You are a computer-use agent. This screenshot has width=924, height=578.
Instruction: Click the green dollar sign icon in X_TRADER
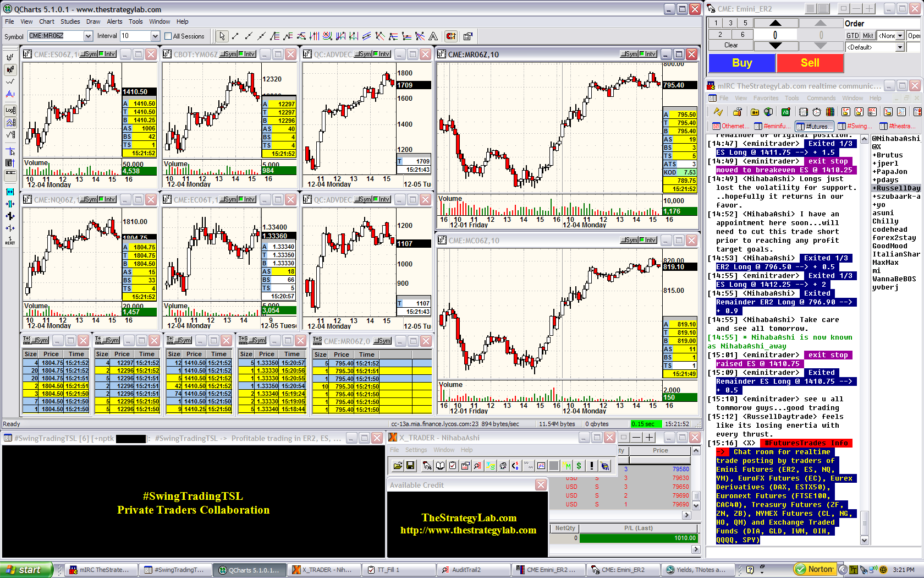(579, 466)
